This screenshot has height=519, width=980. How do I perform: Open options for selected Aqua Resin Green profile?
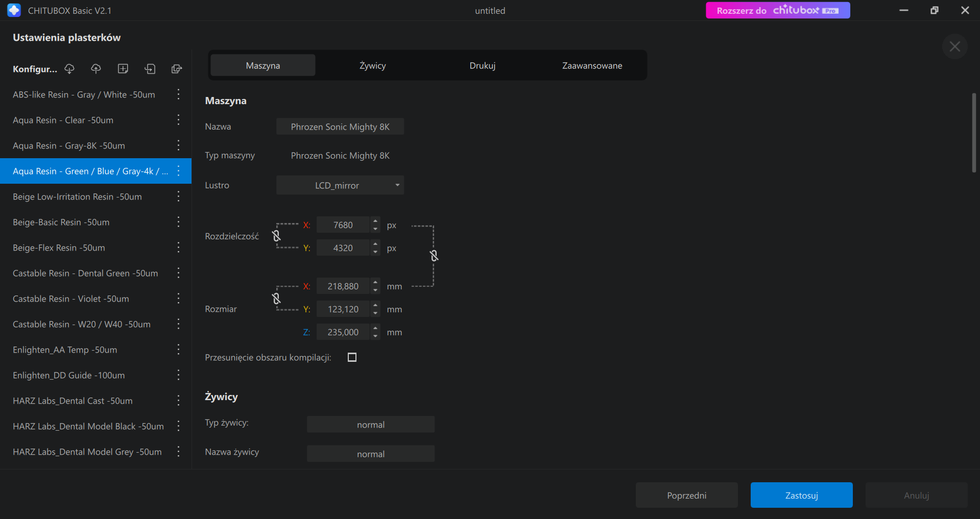pyautogui.click(x=178, y=171)
